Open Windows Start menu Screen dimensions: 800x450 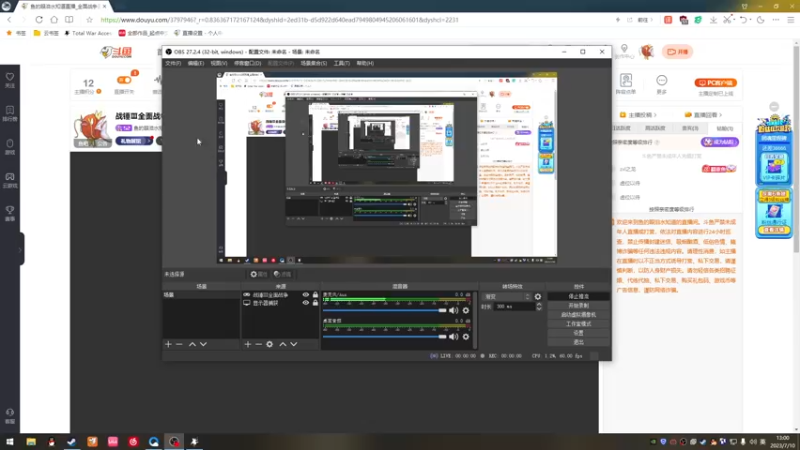point(10,442)
